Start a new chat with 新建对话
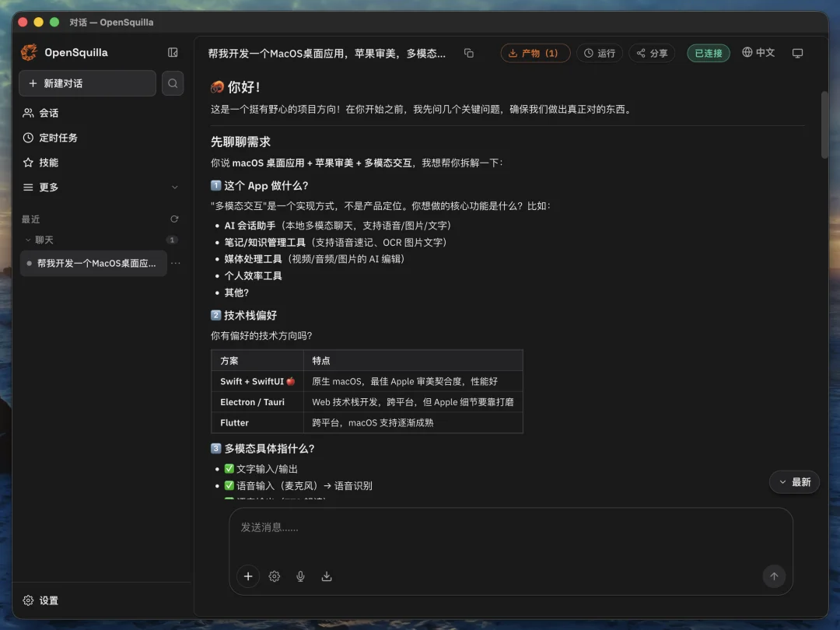Screen dimensions: 840x630 tap(87, 83)
